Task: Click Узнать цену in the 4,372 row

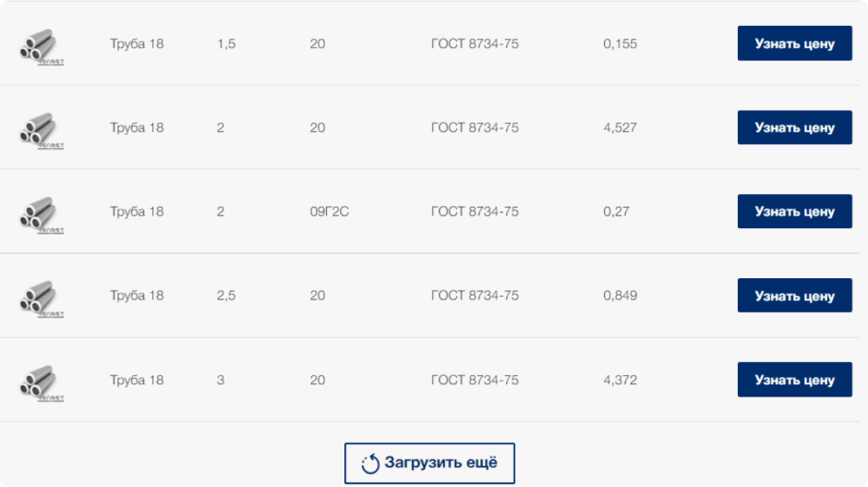Action: coord(794,380)
